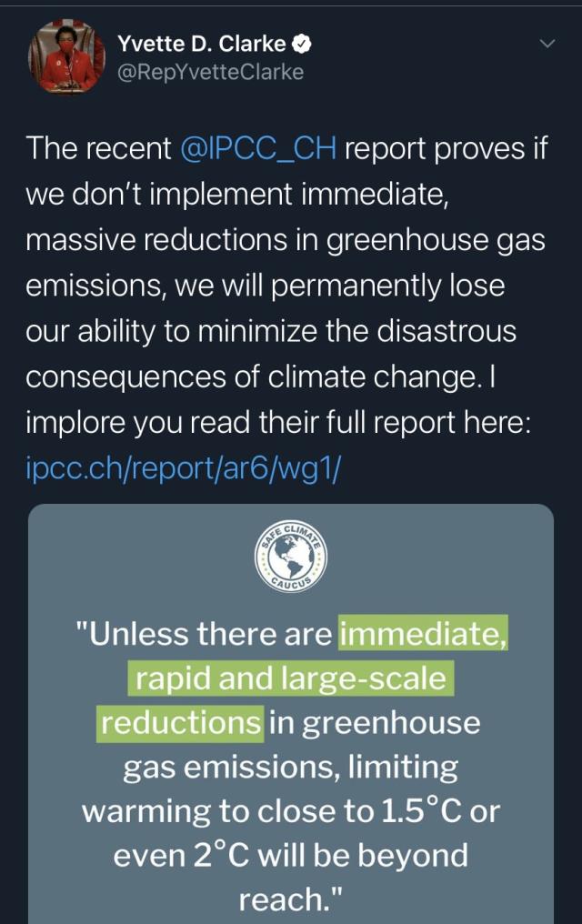The height and width of the screenshot is (924, 582).
Task: Click the highlighted word "reductions" in the quote
Action: tap(180, 722)
